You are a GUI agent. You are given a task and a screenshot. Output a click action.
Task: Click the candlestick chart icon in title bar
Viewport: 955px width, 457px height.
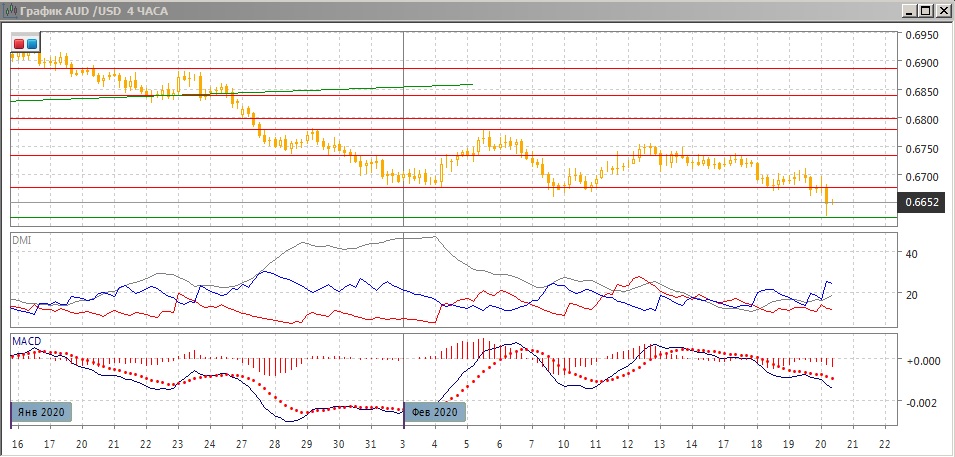click(x=10, y=10)
